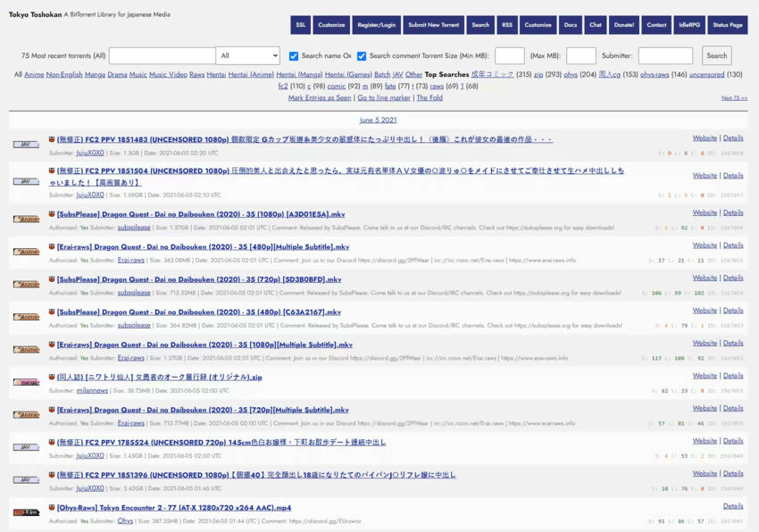759x532 pixels.
Task: Go to the Next 75 results link
Action: (x=734, y=98)
